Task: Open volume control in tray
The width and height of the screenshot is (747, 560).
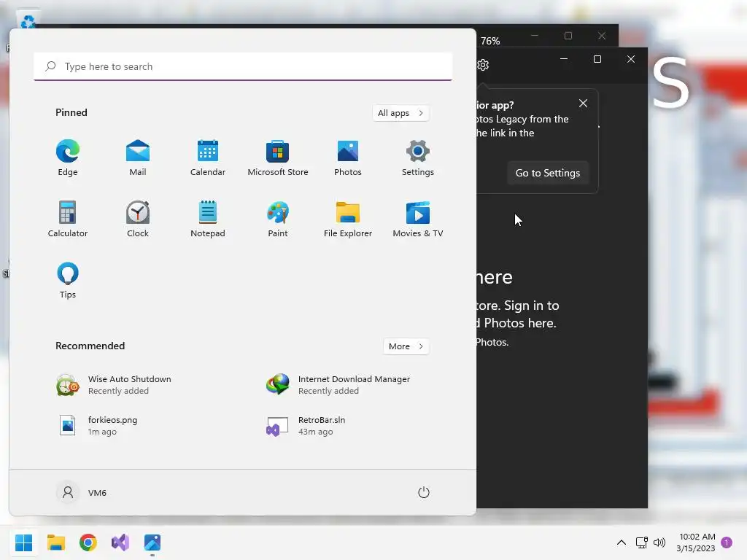Action: [659, 542]
